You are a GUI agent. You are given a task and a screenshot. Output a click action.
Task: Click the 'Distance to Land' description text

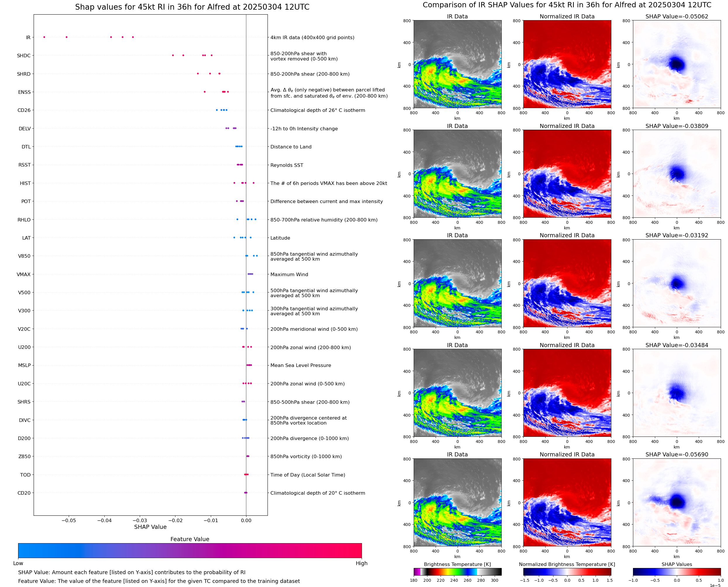[x=291, y=147]
